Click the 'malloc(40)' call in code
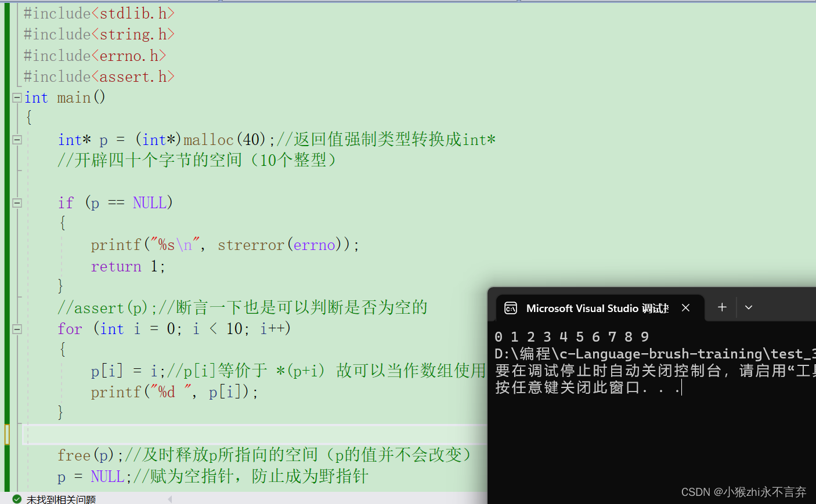This screenshot has width=816, height=504. pyautogui.click(x=225, y=140)
